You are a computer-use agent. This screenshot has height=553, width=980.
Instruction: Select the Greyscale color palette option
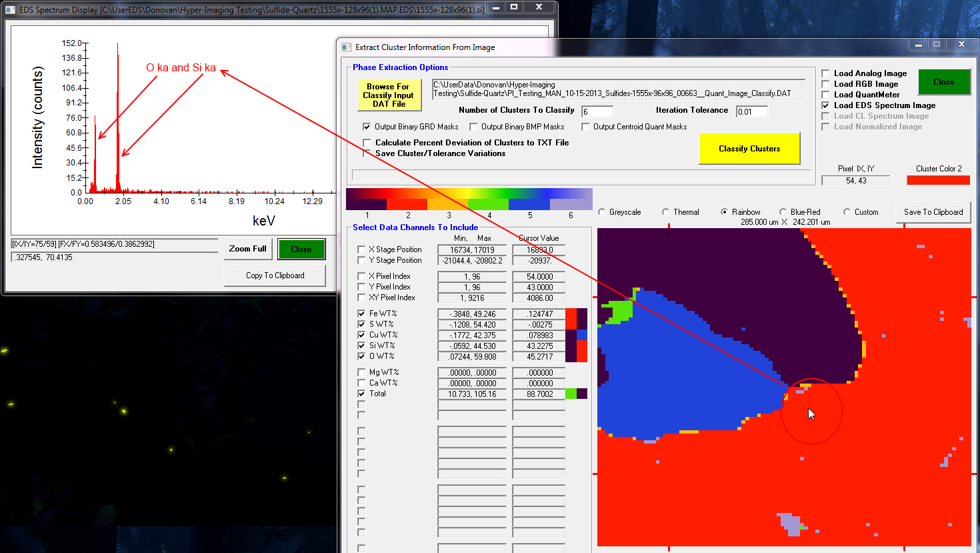[x=602, y=212]
